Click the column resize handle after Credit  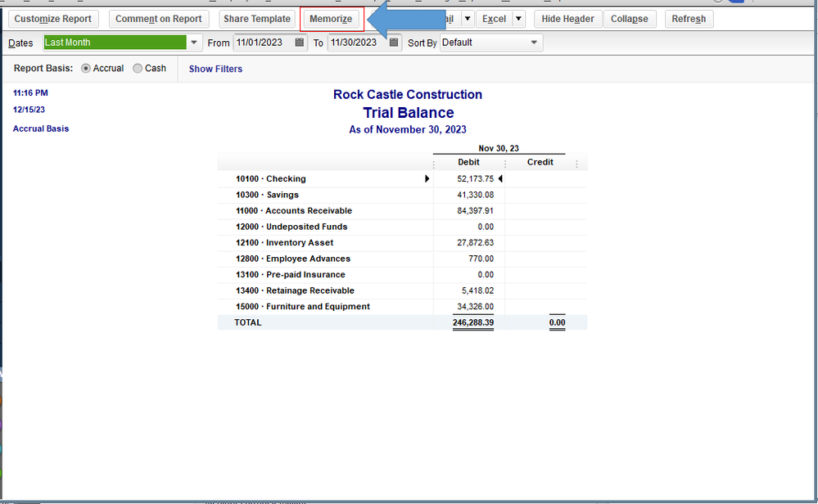coord(576,164)
